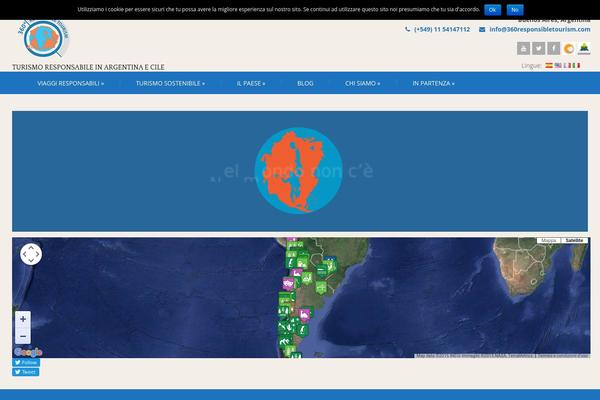Pan the map left with the arrow

coord(25,254)
